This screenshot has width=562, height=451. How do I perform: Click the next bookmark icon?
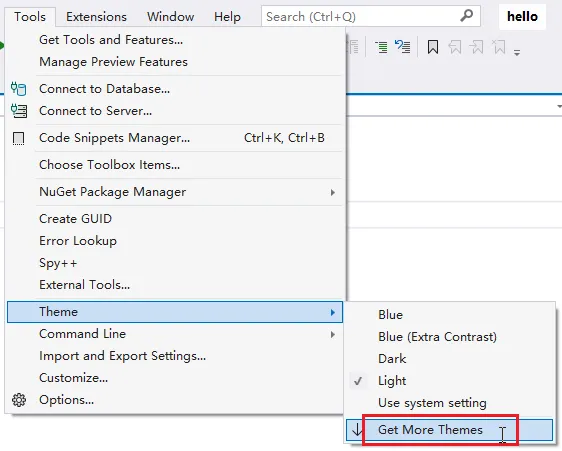click(477, 47)
